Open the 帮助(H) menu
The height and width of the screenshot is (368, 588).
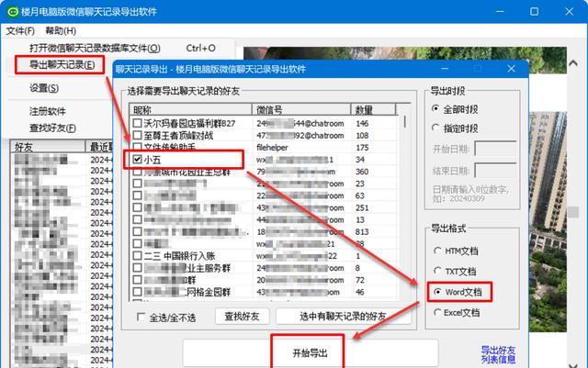61,30
